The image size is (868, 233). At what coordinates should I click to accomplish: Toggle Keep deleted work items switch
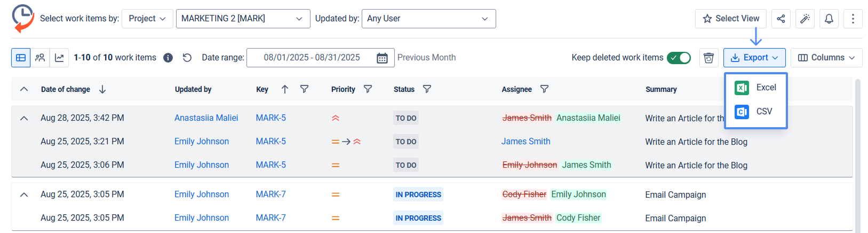[679, 58]
